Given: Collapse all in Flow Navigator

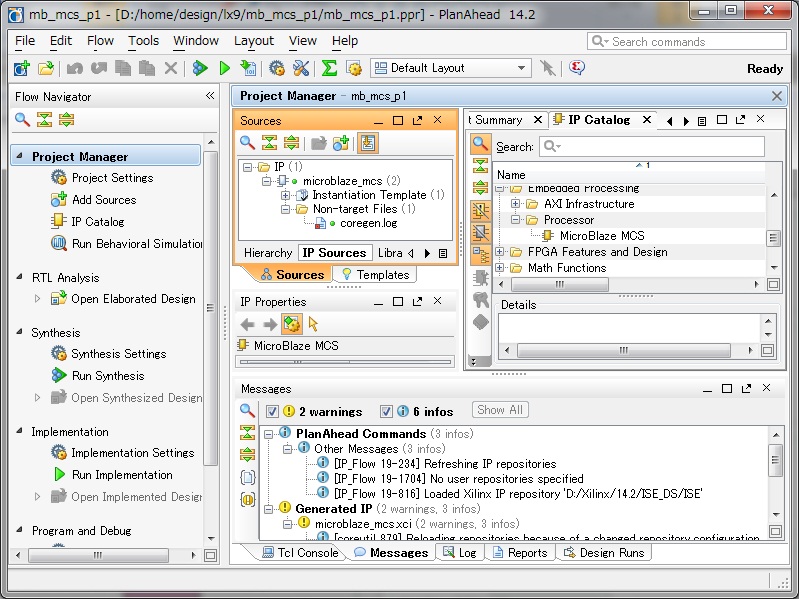Looking at the screenshot, I should (x=44, y=120).
